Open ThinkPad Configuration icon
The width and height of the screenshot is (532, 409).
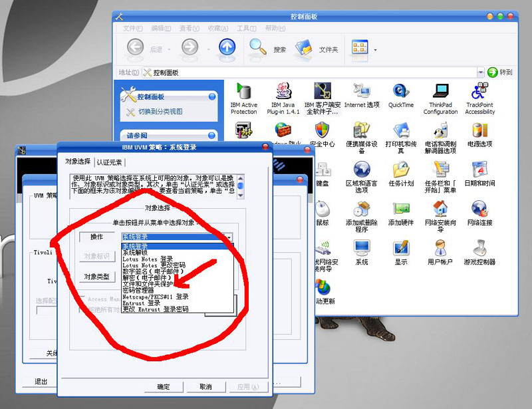(x=440, y=98)
